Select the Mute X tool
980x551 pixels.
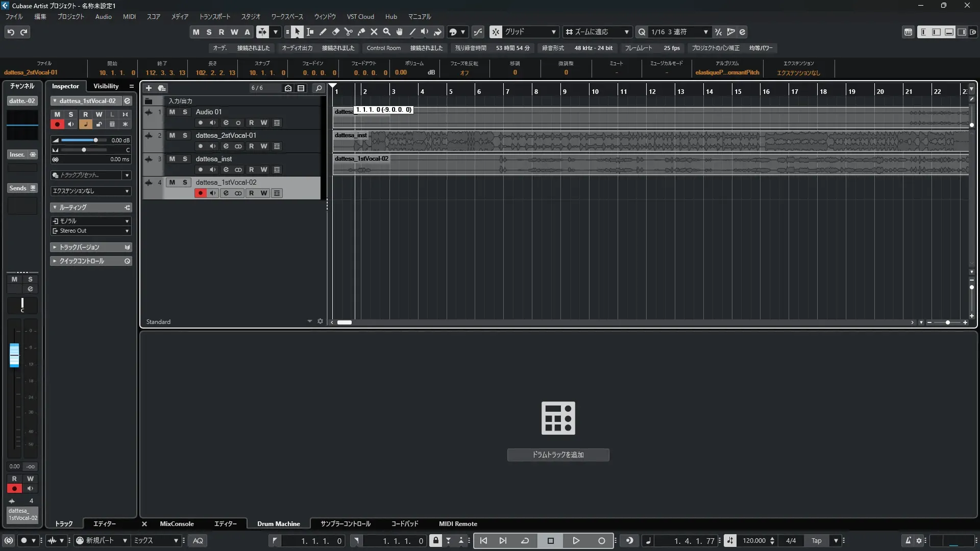pyautogui.click(x=374, y=32)
